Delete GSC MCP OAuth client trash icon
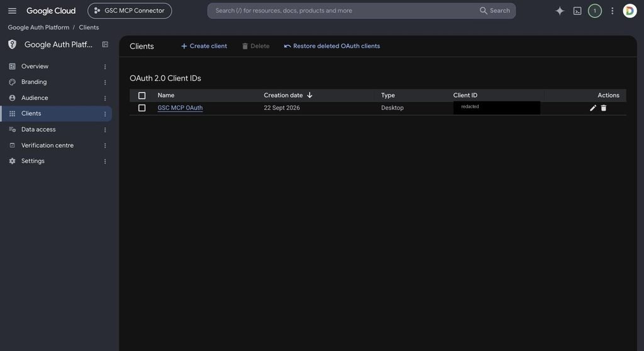Viewport: 644px width, 351px height. point(603,108)
